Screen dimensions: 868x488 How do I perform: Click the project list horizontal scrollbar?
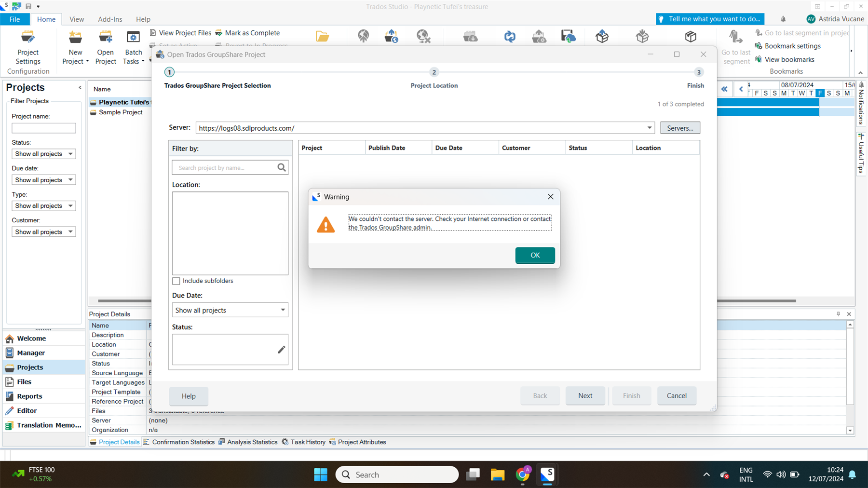124,301
